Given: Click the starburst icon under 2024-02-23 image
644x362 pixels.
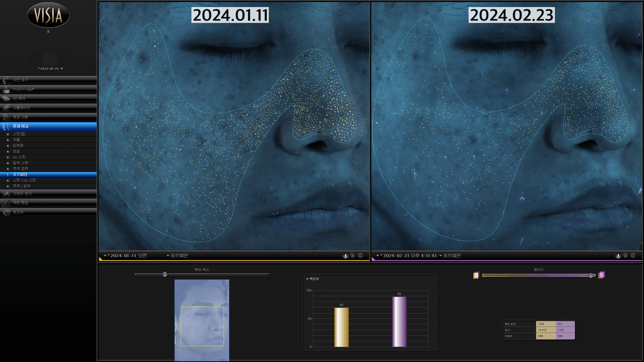Looking at the screenshot, I should point(633,256).
